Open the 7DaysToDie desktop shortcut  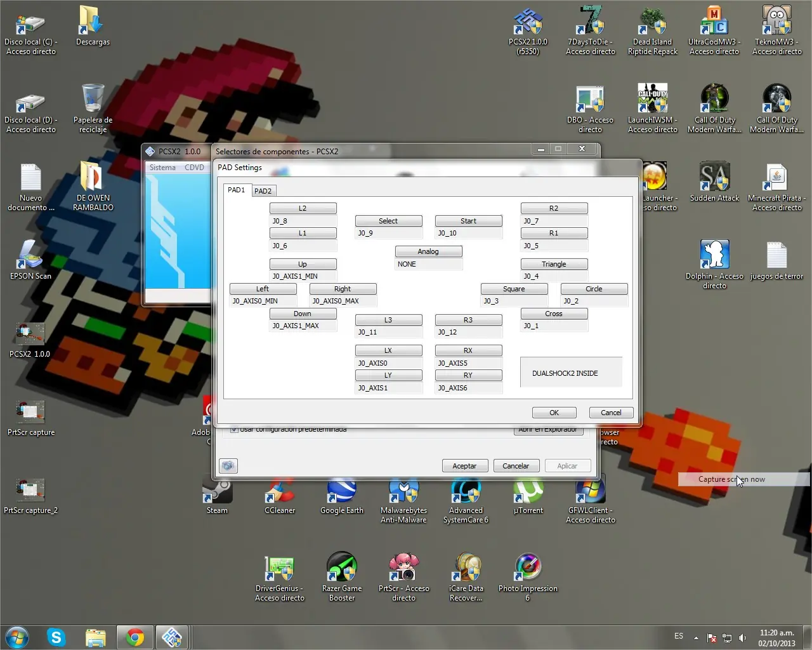pos(591,30)
